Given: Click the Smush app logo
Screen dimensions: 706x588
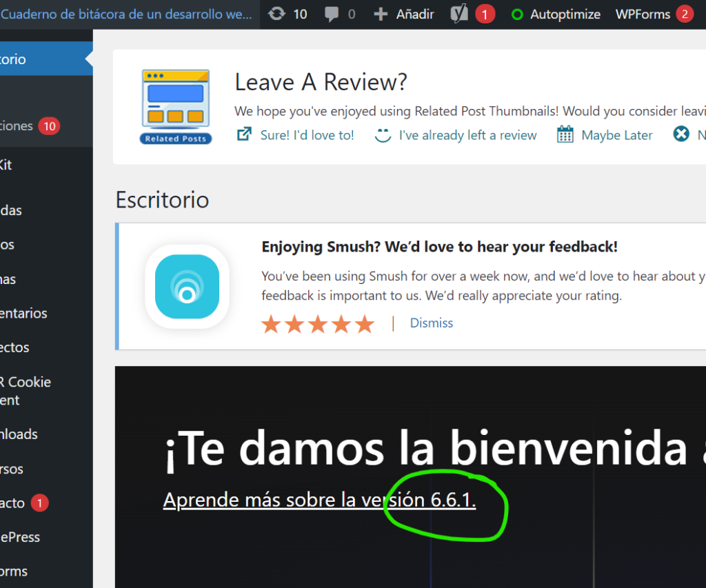Looking at the screenshot, I should 188,287.
